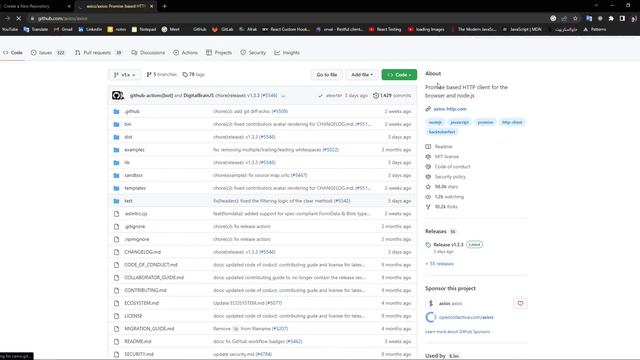
Task: Click file icon of LICENSE row
Action: [x=116, y=316]
